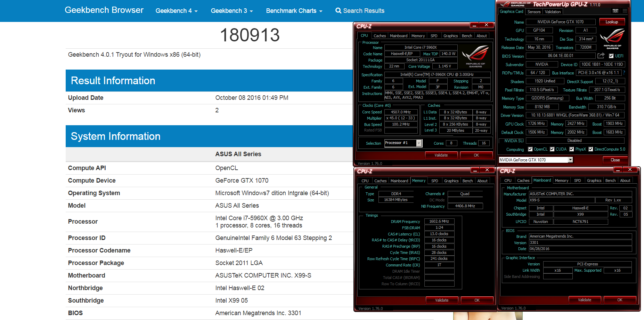Click the Compute Device value GeForce GTX 1070
Viewport: 644px width, 320px height.
242,181
